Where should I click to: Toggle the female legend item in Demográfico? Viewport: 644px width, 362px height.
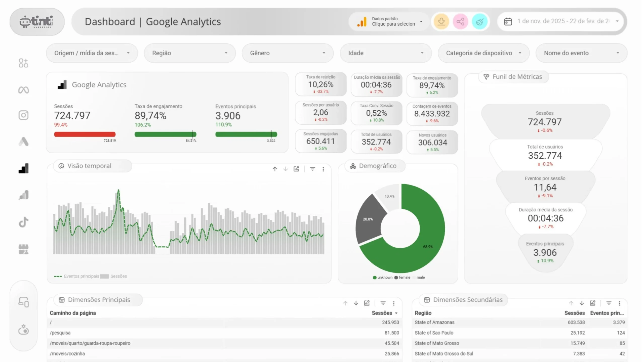click(x=402, y=278)
